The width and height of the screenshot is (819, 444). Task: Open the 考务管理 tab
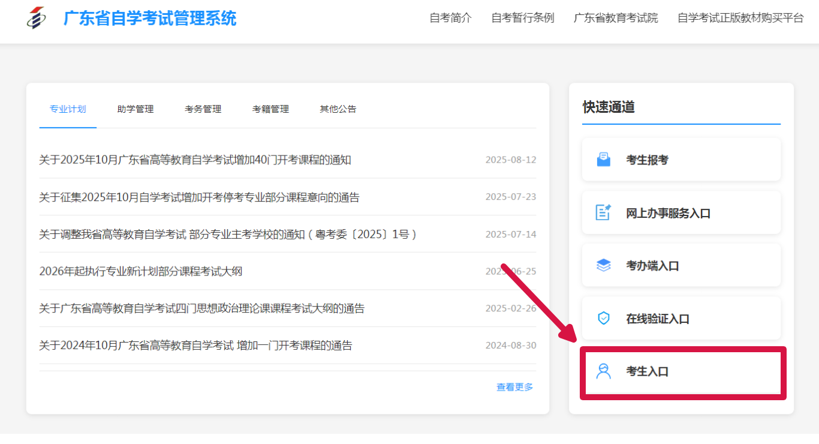tap(203, 109)
